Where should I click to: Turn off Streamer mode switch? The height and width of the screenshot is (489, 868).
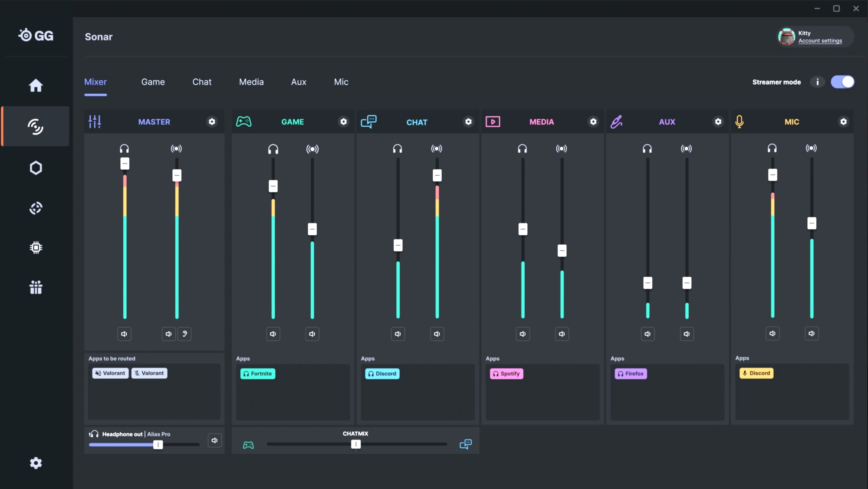click(x=842, y=82)
